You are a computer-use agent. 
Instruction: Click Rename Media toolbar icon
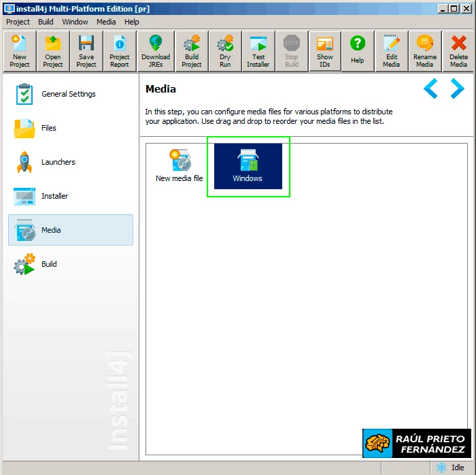(x=425, y=51)
